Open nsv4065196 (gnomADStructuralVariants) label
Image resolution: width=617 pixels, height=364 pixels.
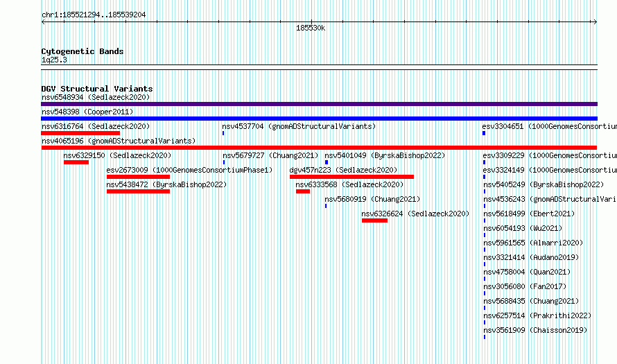119,141
